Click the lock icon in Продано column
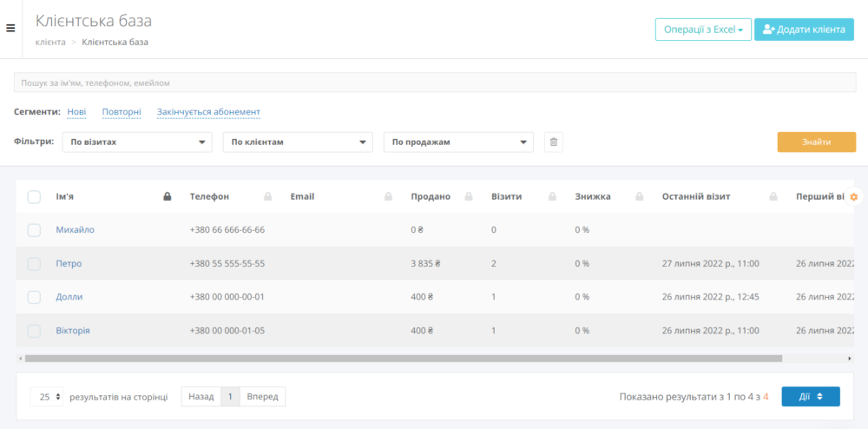 tap(469, 197)
